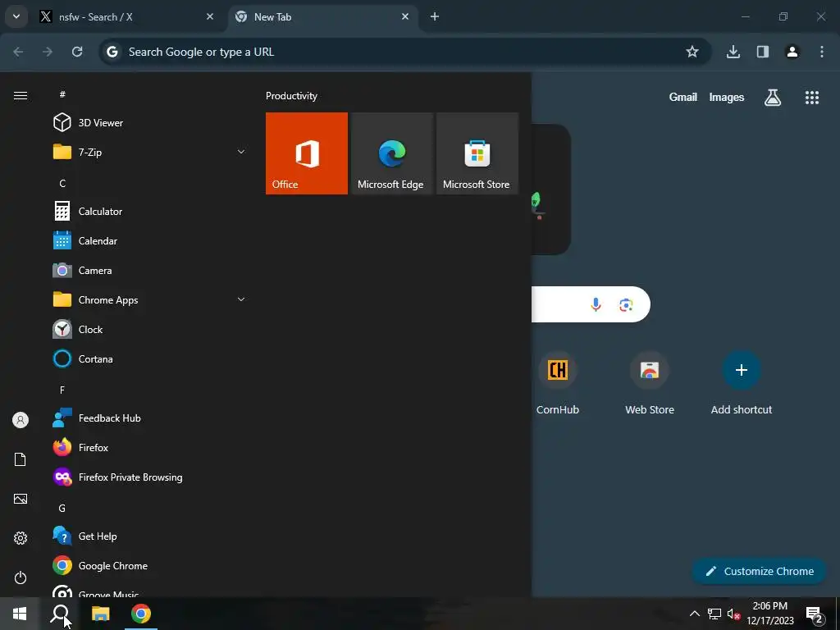840x630 pixels.
Task: Open Pictures from the Start sidebar
Action: (21, 499)
